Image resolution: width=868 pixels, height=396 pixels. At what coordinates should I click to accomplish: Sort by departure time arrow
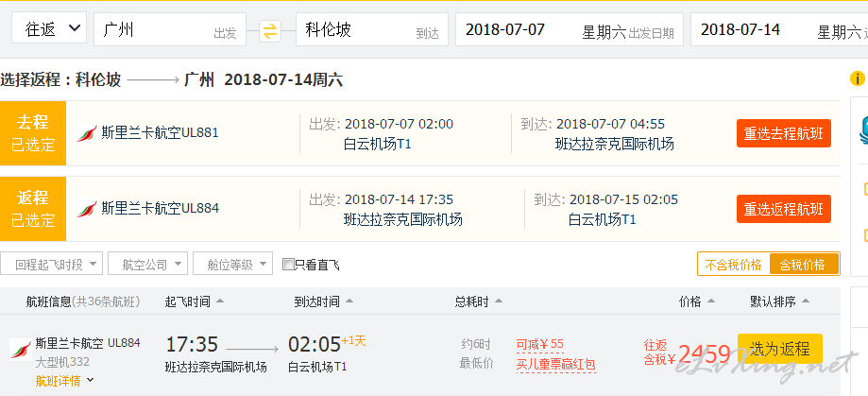[x=220, y=301]
